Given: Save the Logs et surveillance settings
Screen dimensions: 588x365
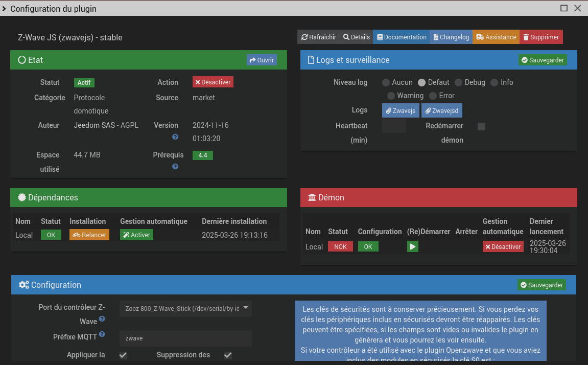Looking at the screenshot, I should pos(542,60).
